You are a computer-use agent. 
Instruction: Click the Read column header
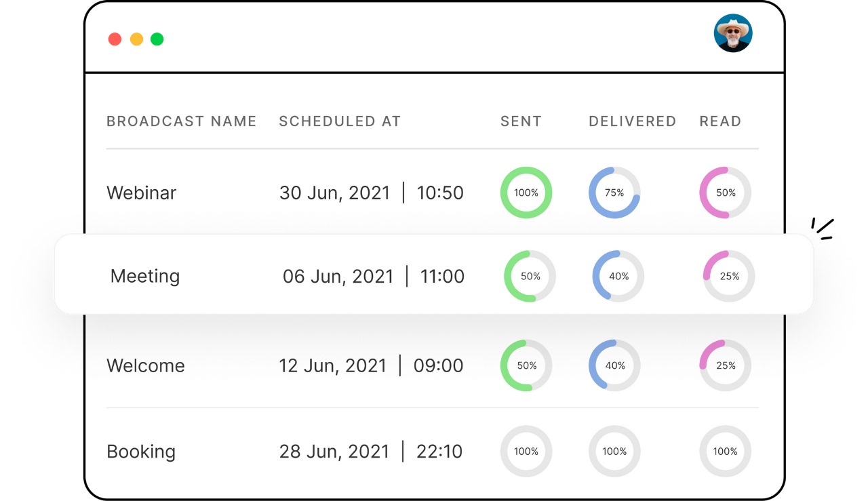pyautogui.click(x=720, y=121)
